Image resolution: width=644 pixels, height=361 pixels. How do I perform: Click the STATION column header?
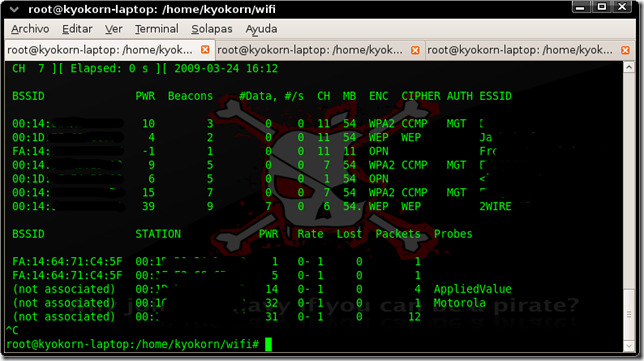(158, 234)
